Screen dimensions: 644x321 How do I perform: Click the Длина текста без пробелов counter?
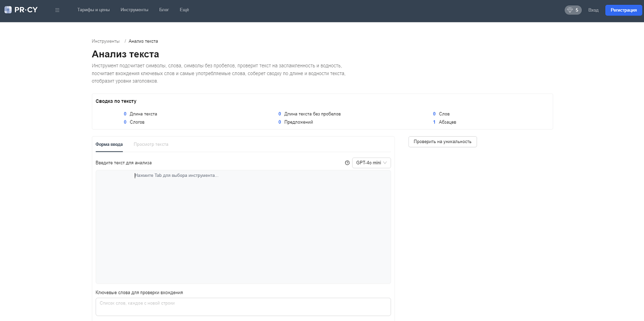(x=312, y=114)
